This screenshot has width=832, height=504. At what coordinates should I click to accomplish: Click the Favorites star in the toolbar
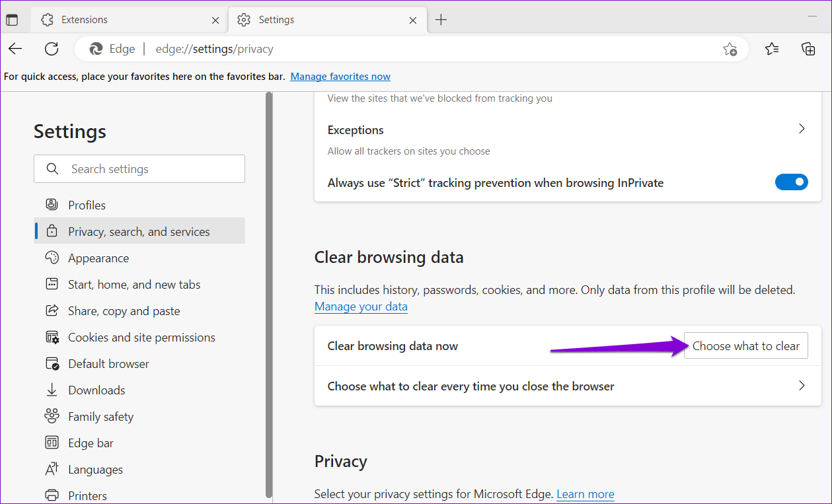pos(771,48)
